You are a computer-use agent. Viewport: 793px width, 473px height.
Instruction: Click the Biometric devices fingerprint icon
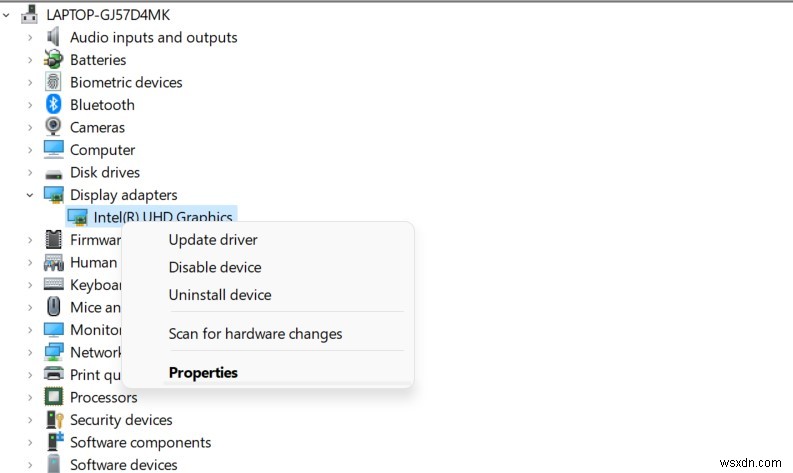54,83
